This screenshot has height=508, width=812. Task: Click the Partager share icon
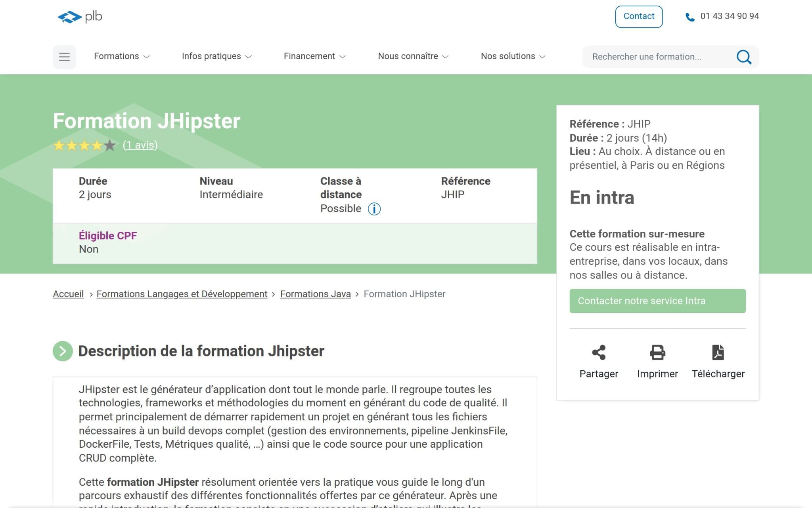pyautogui.click(x=599, y=352)
